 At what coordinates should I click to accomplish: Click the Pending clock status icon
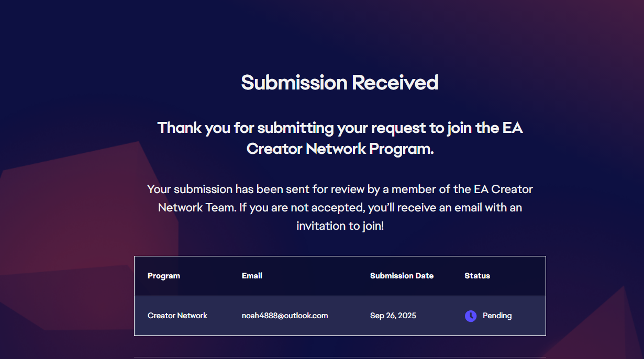(x=471, y=316)
